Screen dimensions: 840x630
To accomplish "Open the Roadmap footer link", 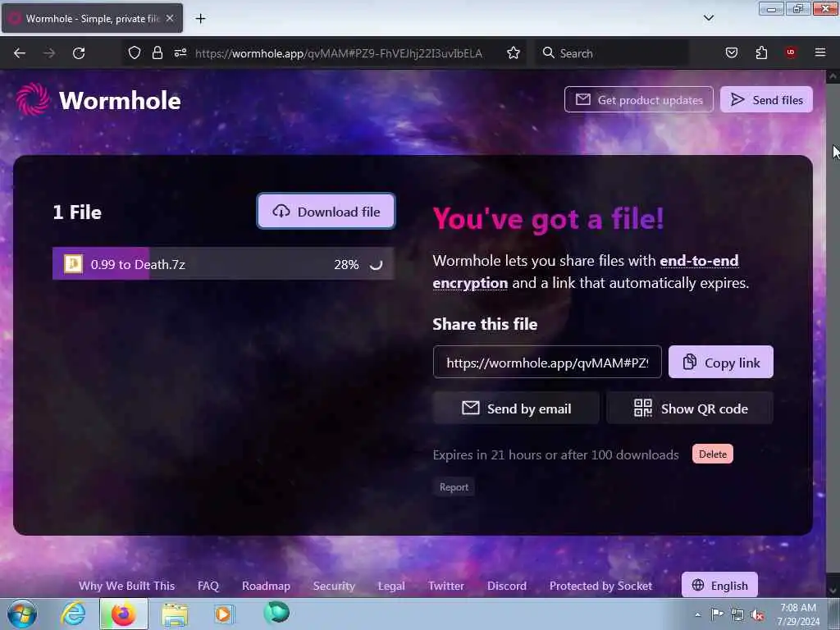I will (266, 586).
